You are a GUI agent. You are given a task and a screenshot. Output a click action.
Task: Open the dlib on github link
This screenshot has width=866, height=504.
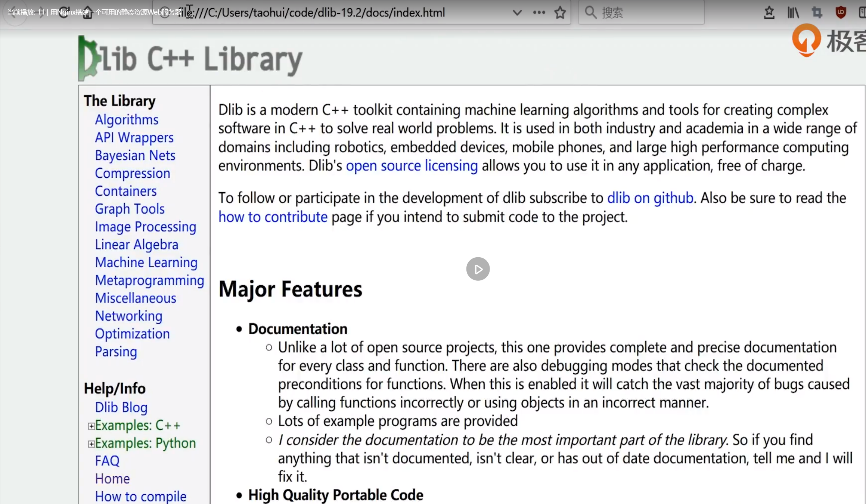tap(650, 198)
